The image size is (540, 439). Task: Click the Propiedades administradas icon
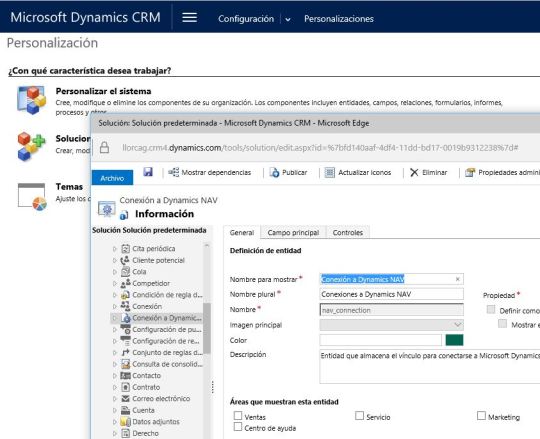(470, 172)
